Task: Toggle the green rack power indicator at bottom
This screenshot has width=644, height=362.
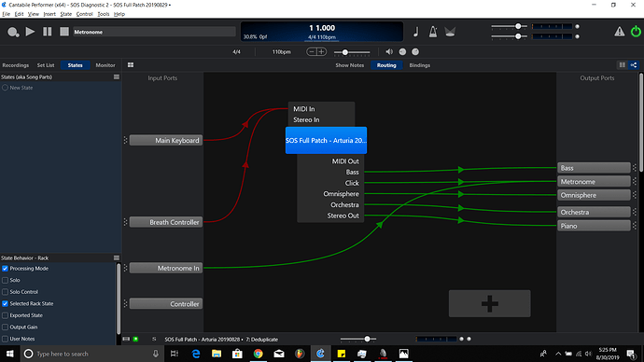Action: click(x=135, y=339)
